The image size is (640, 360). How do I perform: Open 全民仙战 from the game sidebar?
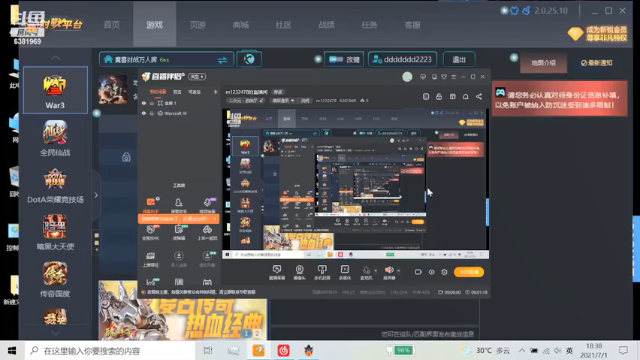coord(55,138)
